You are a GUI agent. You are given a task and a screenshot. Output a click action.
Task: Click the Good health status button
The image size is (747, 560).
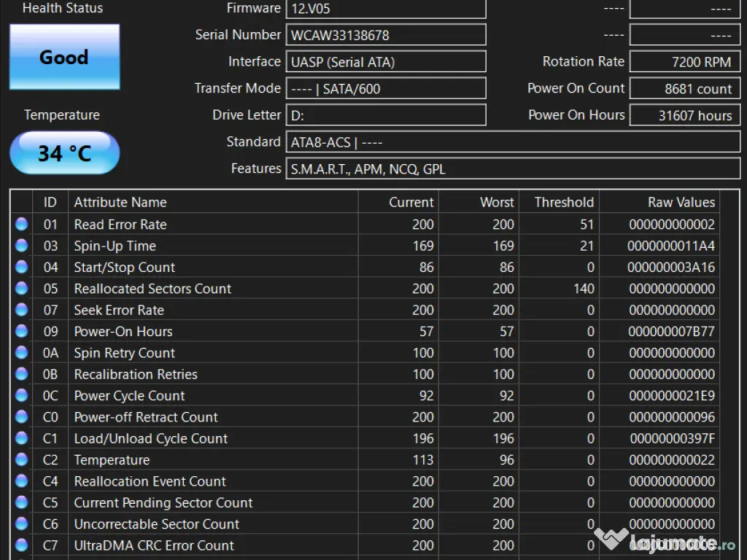click(x=64, y=57)
